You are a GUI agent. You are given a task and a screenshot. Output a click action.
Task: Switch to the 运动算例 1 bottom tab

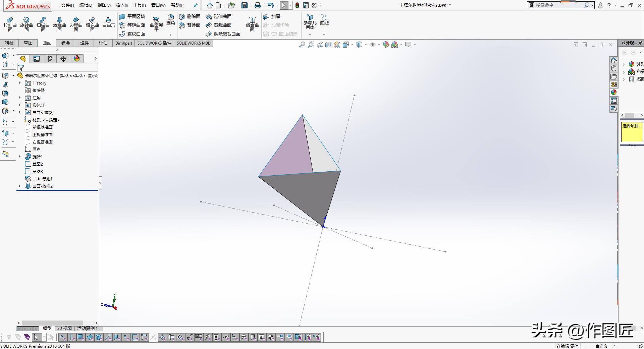pyautogui.click(x=87, y=328)
